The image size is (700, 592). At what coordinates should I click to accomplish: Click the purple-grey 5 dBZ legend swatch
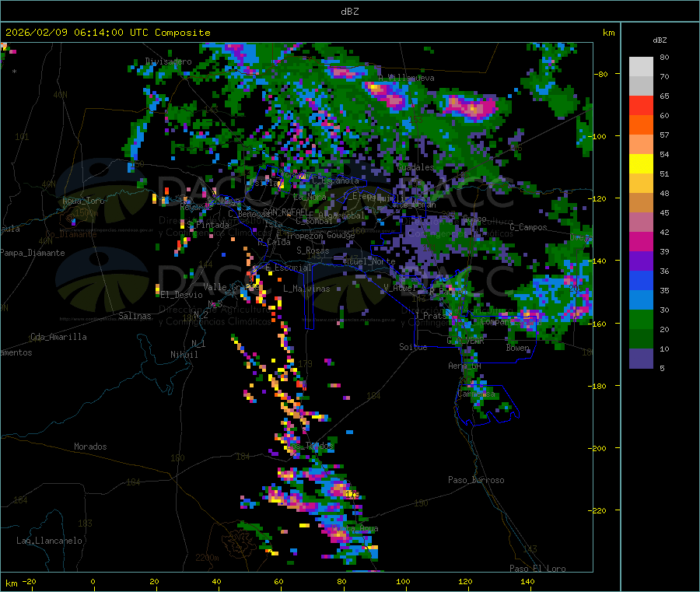tap(641, 359)
